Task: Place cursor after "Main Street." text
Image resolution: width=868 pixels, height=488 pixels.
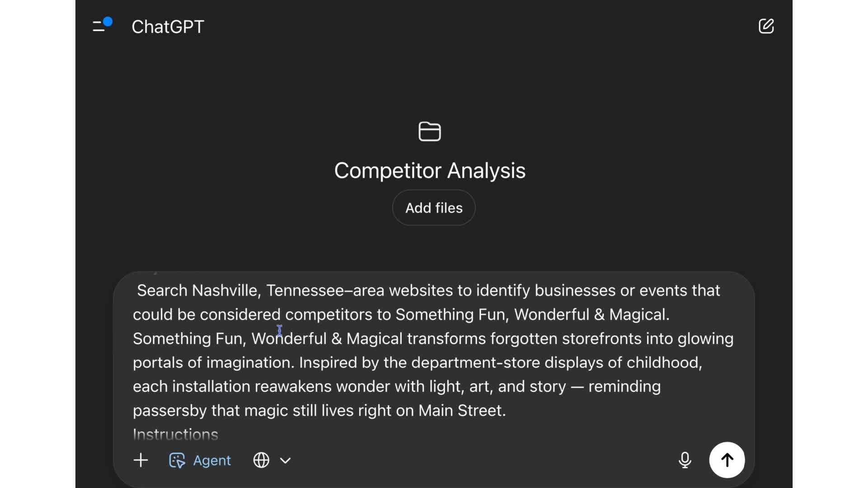Action: (506, 411)
